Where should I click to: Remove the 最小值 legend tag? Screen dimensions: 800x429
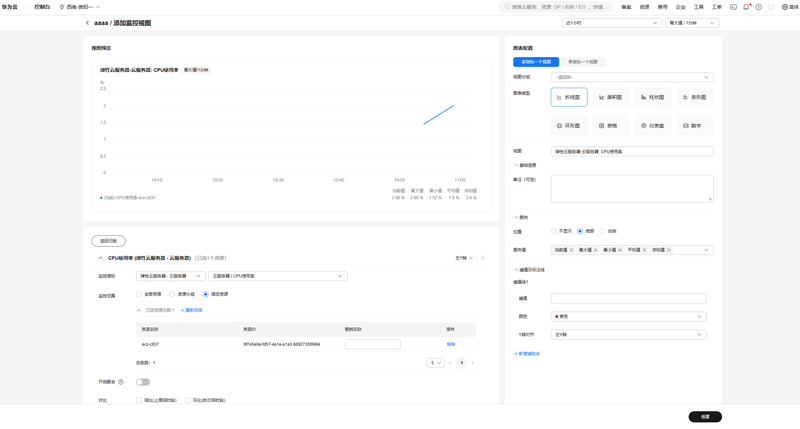click(x=620, y=250)
